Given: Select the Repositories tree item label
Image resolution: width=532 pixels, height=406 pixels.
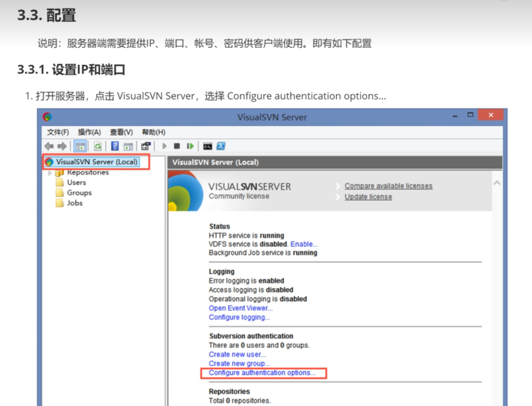Looking at the screenshot, I should 88,172.
